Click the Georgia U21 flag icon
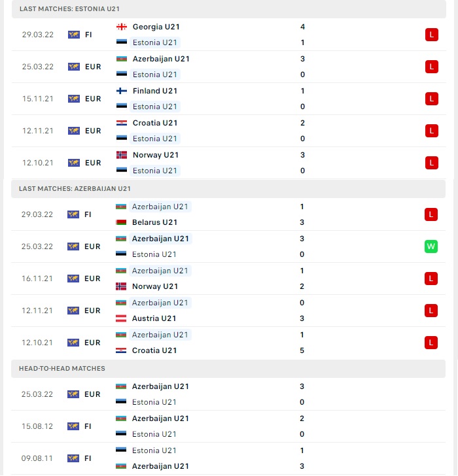 122,27
